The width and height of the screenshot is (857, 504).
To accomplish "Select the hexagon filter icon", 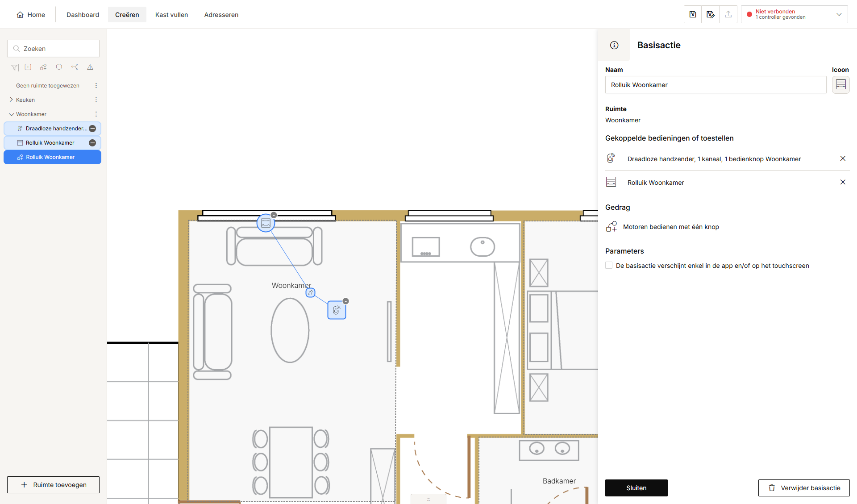I will [x=59, y=67].
